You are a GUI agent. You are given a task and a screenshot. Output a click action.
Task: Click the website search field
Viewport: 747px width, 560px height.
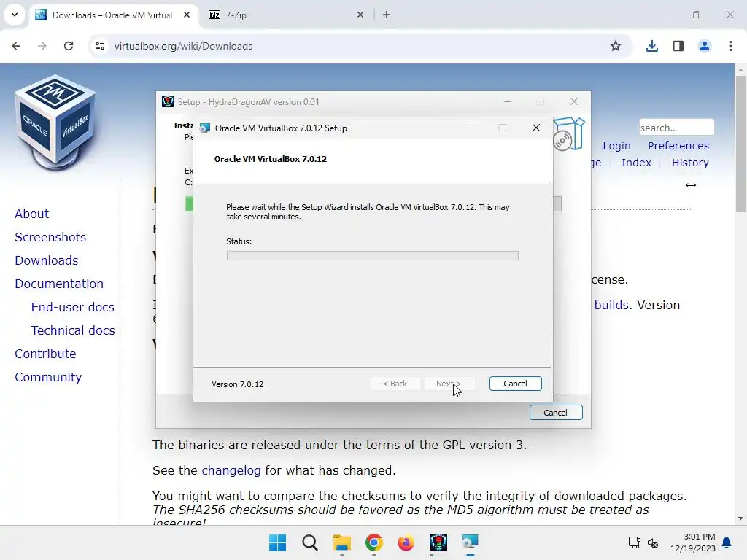pos(676,128)
